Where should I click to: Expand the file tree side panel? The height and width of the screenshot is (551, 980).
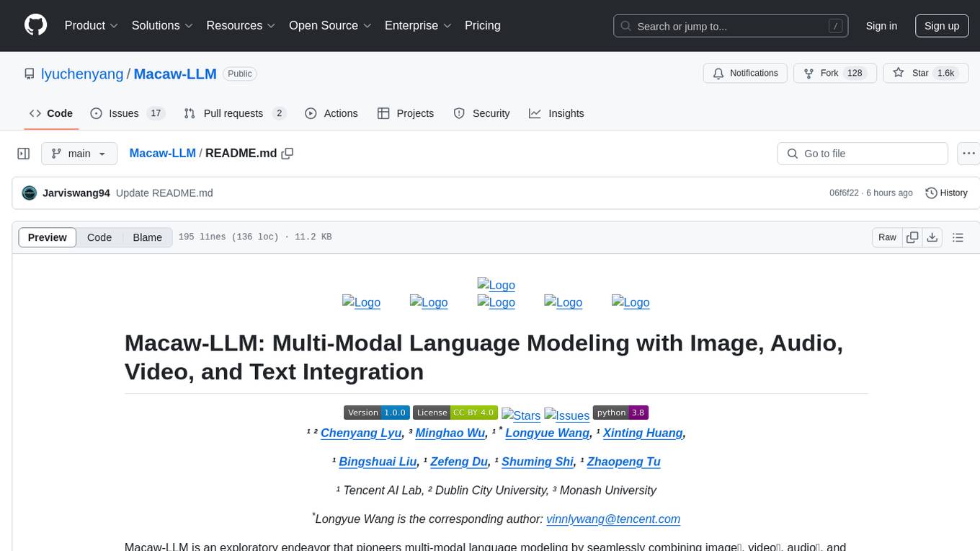click(24, 154)
